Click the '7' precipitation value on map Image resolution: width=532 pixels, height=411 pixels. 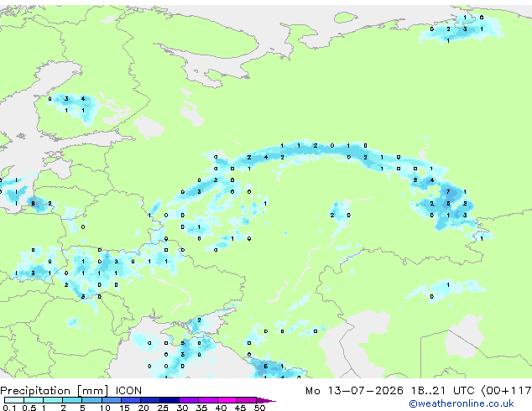click(448, 191)
